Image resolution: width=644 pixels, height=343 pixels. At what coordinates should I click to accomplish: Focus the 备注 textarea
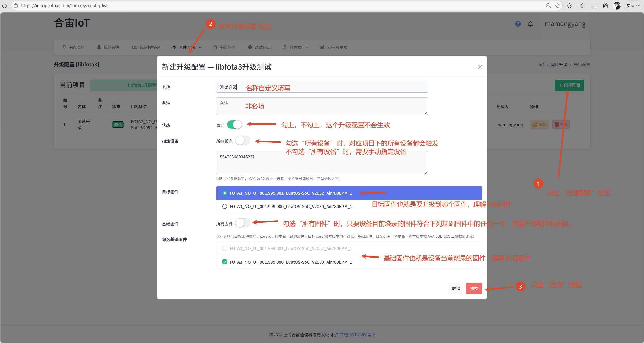click(x=322, y=106)
